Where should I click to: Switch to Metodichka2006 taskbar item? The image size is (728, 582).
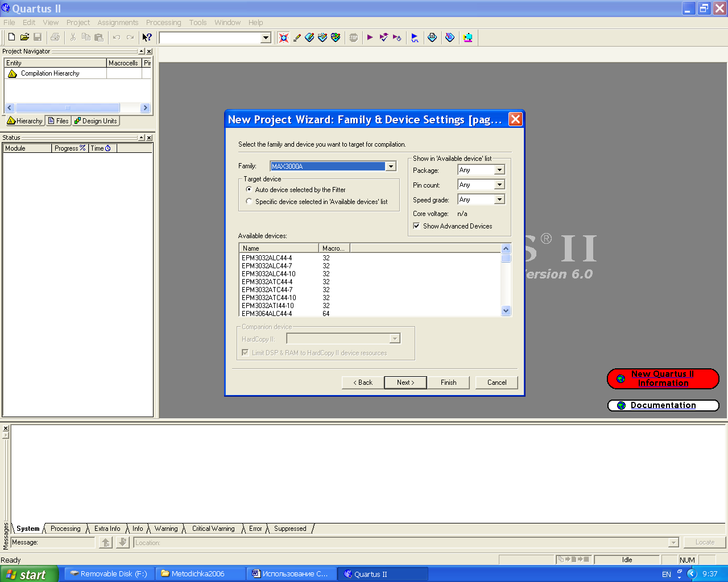pyautogui.click(x=201, y=574)
